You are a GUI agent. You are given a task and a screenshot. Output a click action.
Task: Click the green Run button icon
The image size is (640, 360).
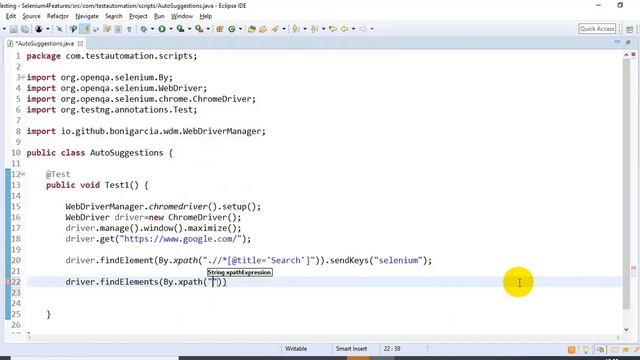click(x=162, y=29)
